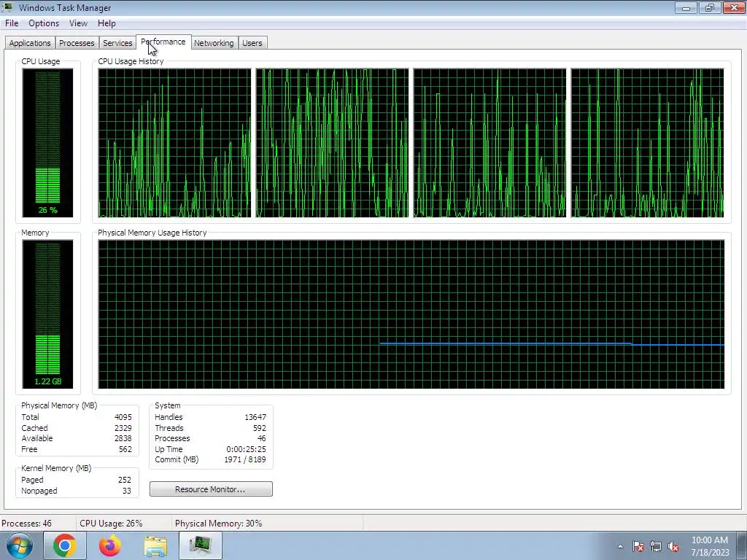The image size is (747, 560).
Task: Click the Available memory value 2838
Action: [x=123, y=438]
